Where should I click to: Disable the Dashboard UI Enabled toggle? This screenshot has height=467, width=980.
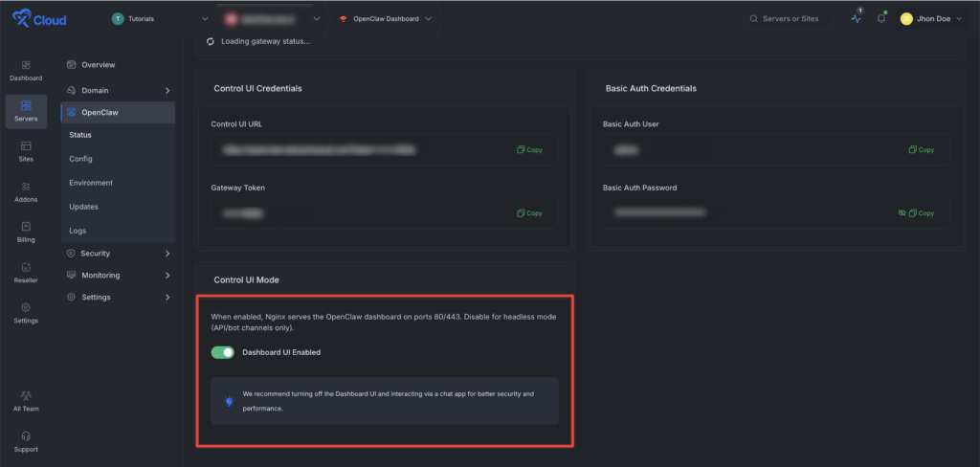[x=223, y=352]
